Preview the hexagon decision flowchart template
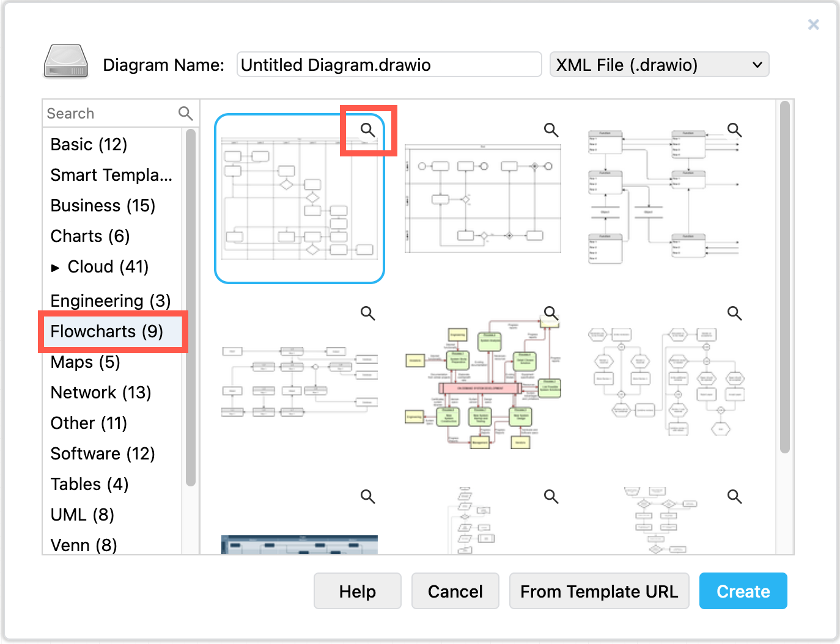The height and width of the screenshot is (644, 840). point(734,313)
